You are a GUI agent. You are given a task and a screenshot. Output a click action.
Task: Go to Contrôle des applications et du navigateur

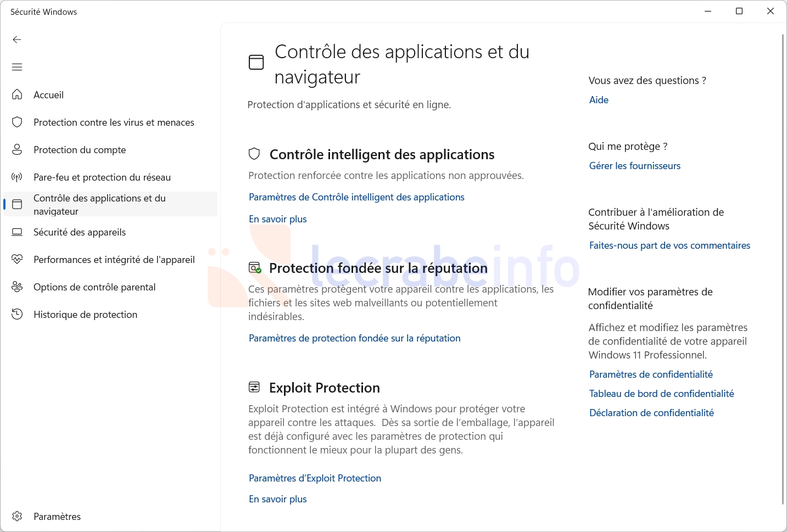[x=110, y=204]
